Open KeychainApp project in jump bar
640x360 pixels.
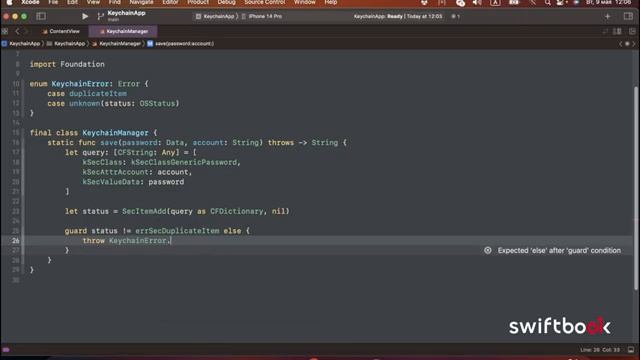(x=21, y=44)
